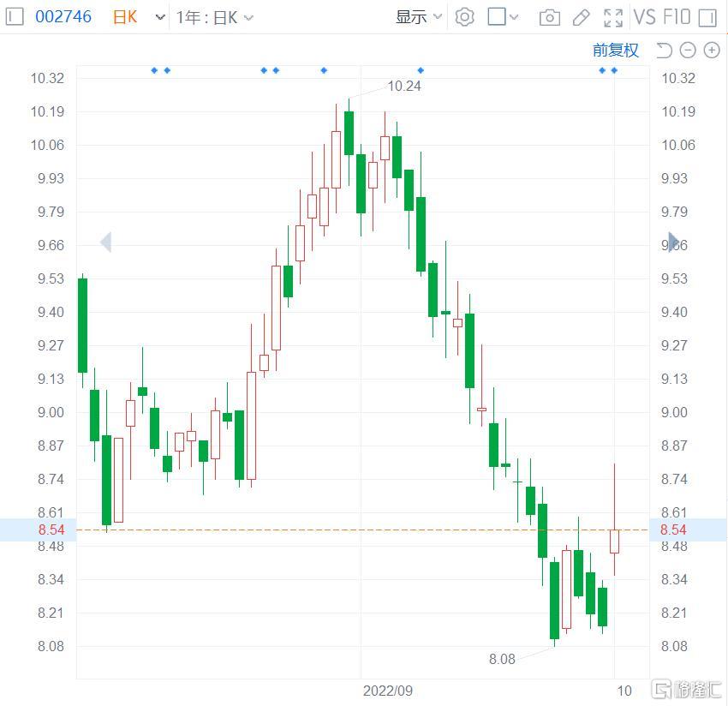Screen dimensions: 728x706
Task: Click the red 8.54 current price on left axis
Action: (51, 529)
